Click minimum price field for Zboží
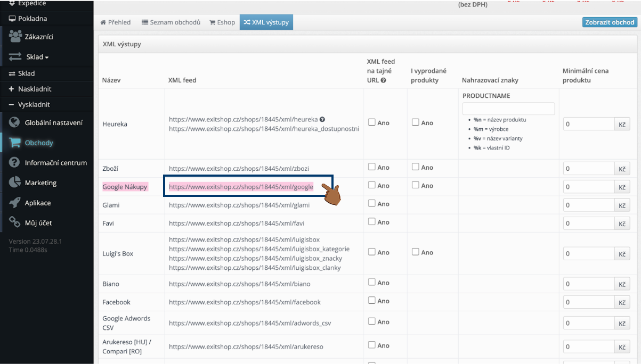641x364 pixels. coord(589,169)
